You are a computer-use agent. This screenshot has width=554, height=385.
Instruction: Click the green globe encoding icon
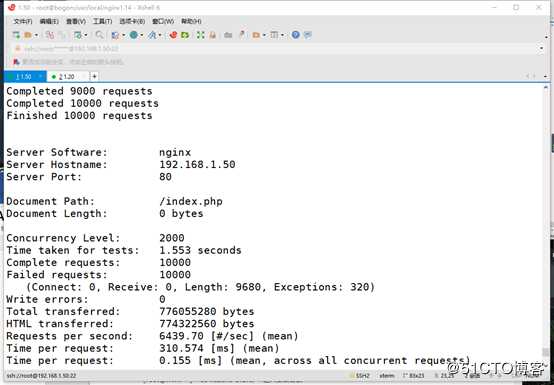tap(134, 35)
